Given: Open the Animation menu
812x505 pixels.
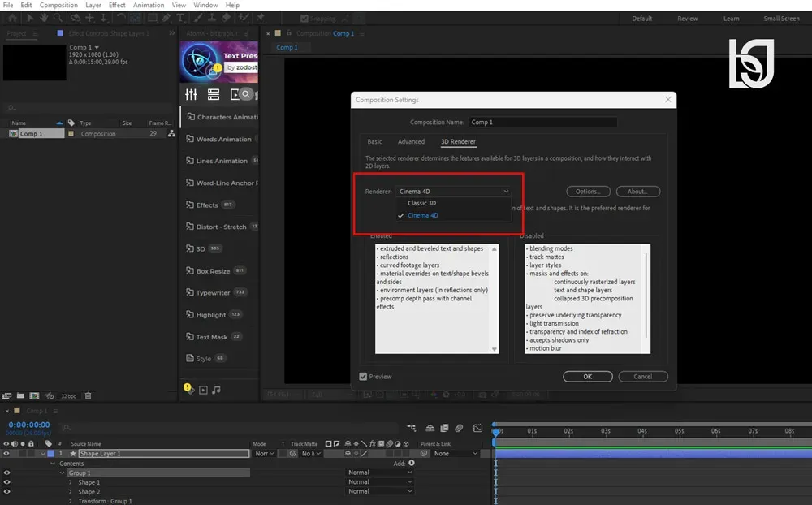Looking at the screenshot, I should click(149, 5).
